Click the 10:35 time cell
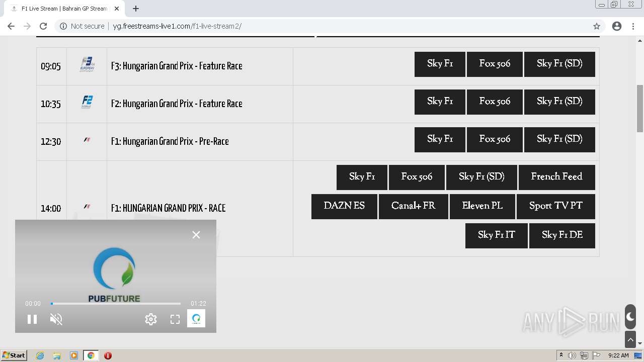 pos(51,104)
